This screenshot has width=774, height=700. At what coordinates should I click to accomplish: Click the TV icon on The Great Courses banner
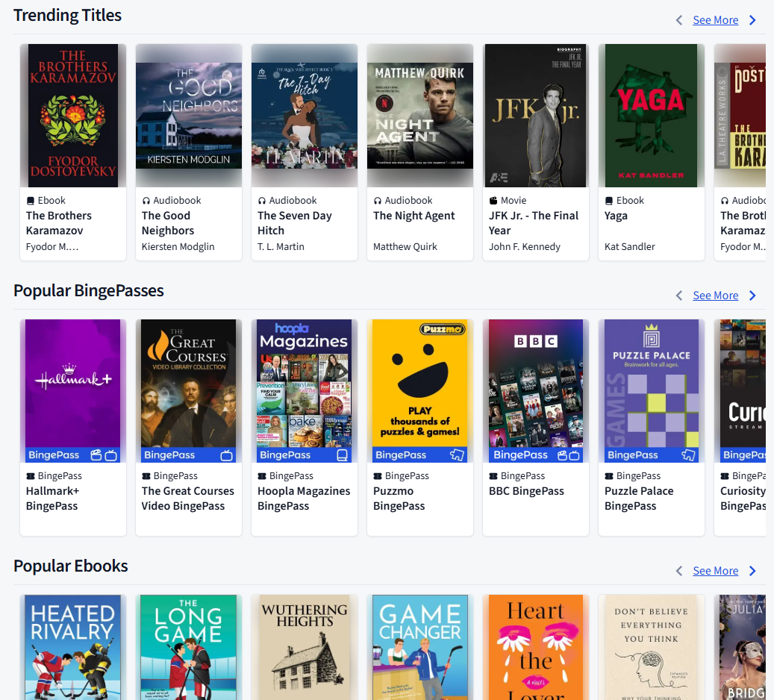click(227, 454)
